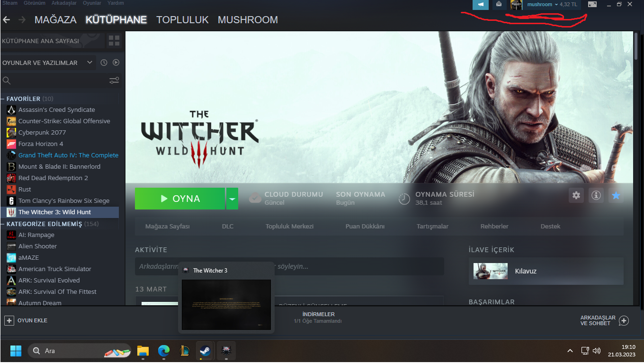Open the friends chat plus icon
The image size is (644, 364).
[x=624, y=321]
